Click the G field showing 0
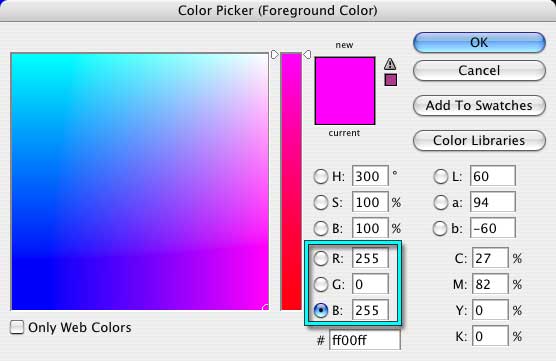 point(370,284)
